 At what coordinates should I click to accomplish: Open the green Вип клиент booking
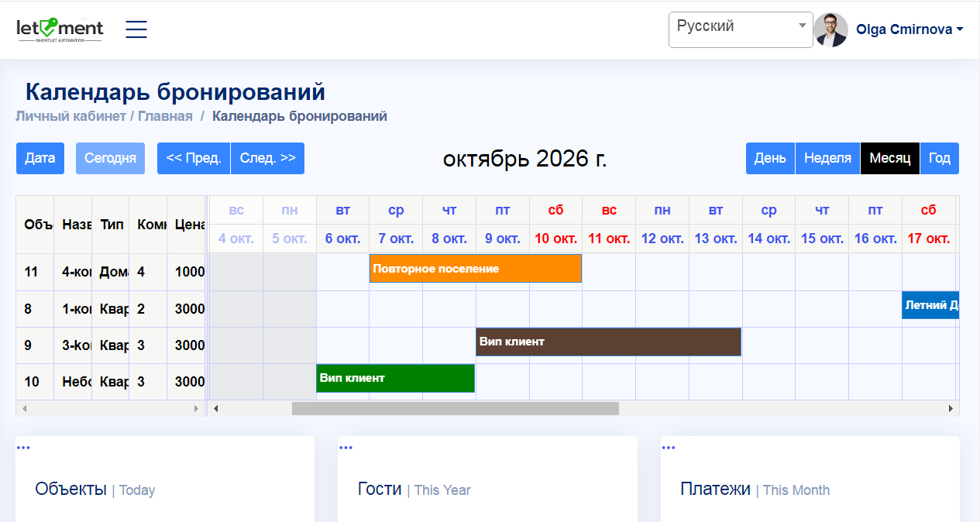click(395, 378)
